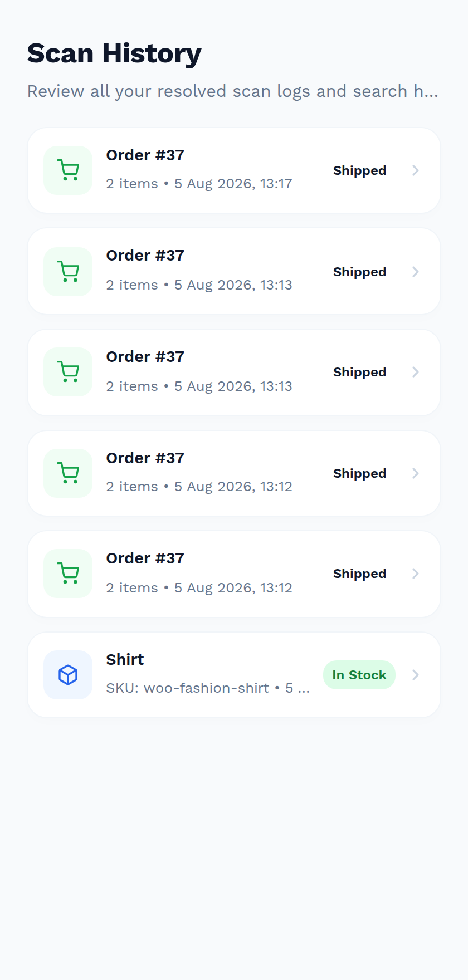
Task: Click the In Stock badge
Action: pos(359,675)
